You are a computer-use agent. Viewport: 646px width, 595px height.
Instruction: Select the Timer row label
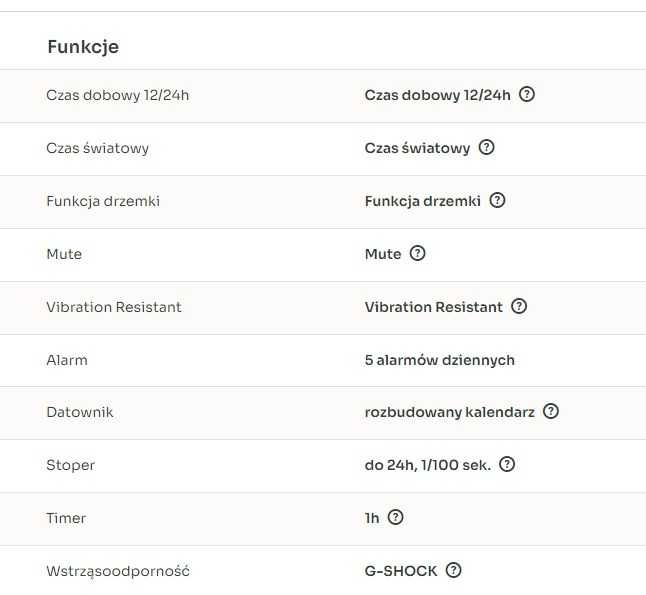pos(66,518)
